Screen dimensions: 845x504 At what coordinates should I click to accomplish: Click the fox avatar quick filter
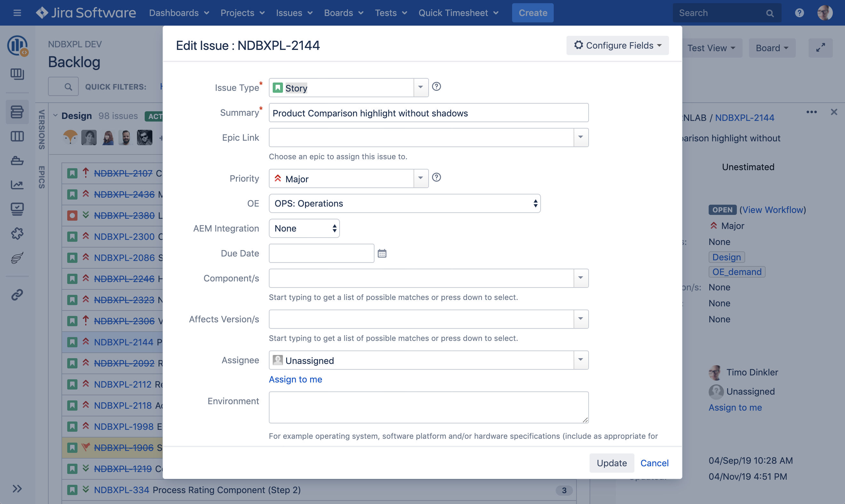click(x=70, y=138)
